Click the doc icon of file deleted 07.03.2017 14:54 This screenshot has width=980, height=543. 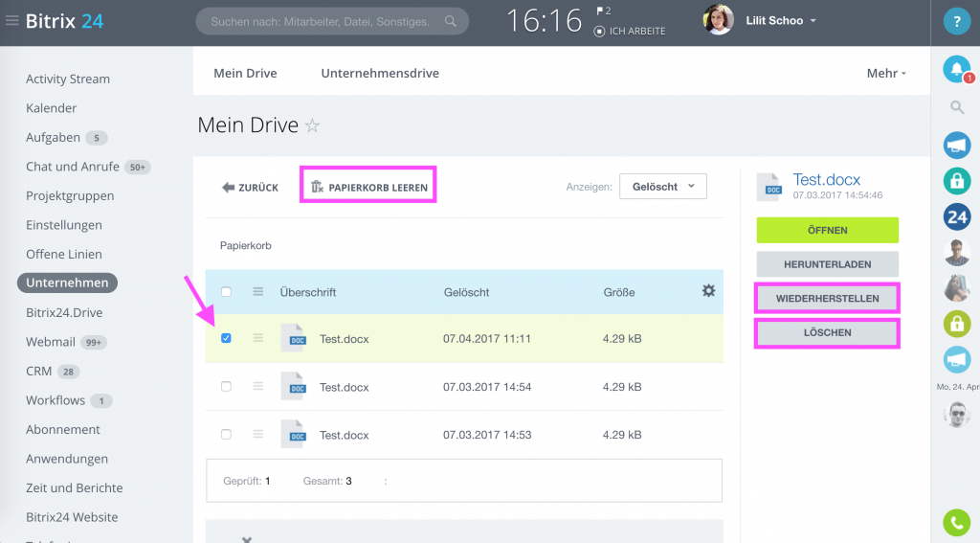point(294,386)
